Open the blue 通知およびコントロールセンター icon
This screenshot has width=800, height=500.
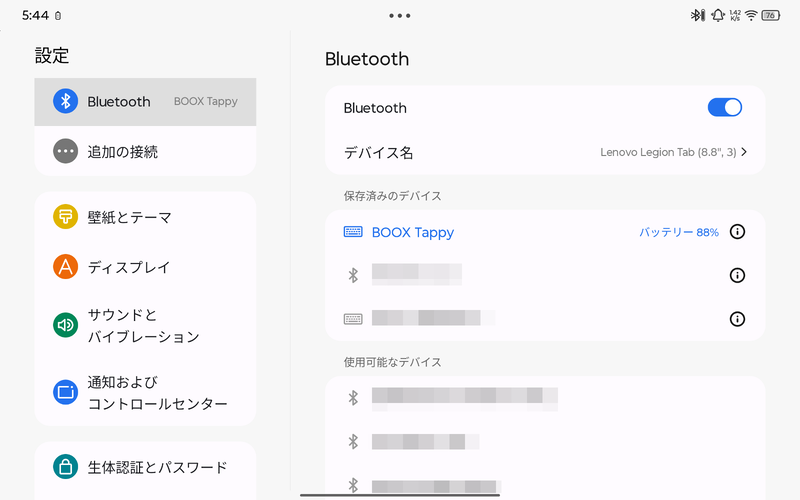coord(65,392)
